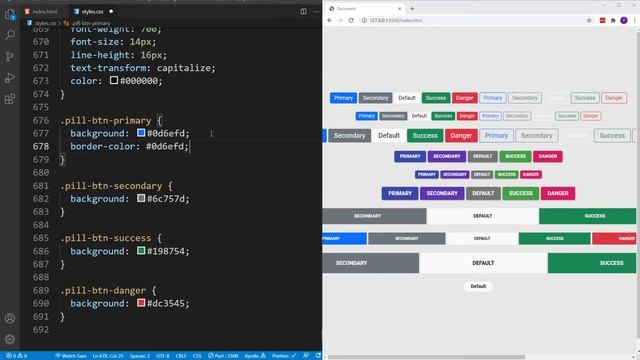Click the browser horizontal scrollbar at the bottom
The height and width of the screenshot is (360, 640).
coord(427,357)
